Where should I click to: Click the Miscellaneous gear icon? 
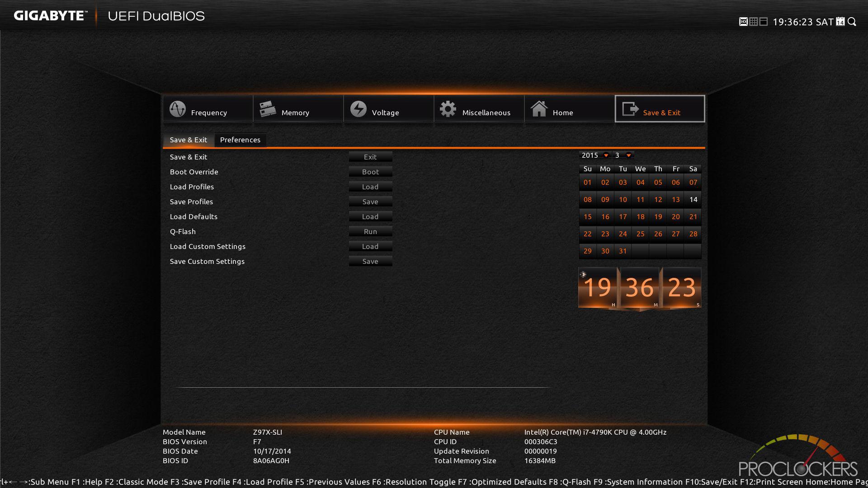coord(448,109)
